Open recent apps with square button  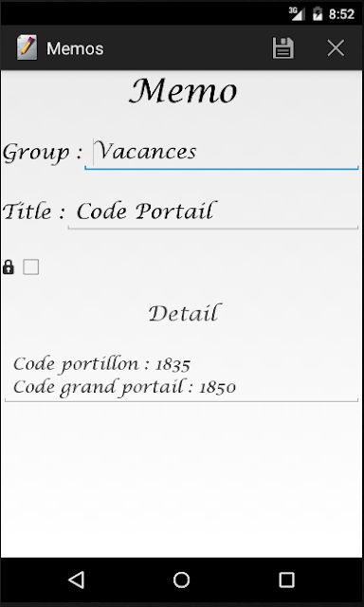tap(286, 579)
